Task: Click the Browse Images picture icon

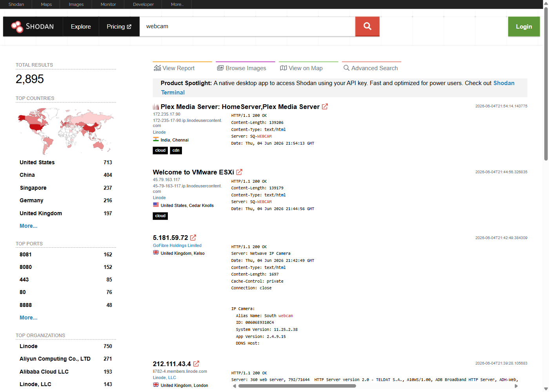Action: 220,68
